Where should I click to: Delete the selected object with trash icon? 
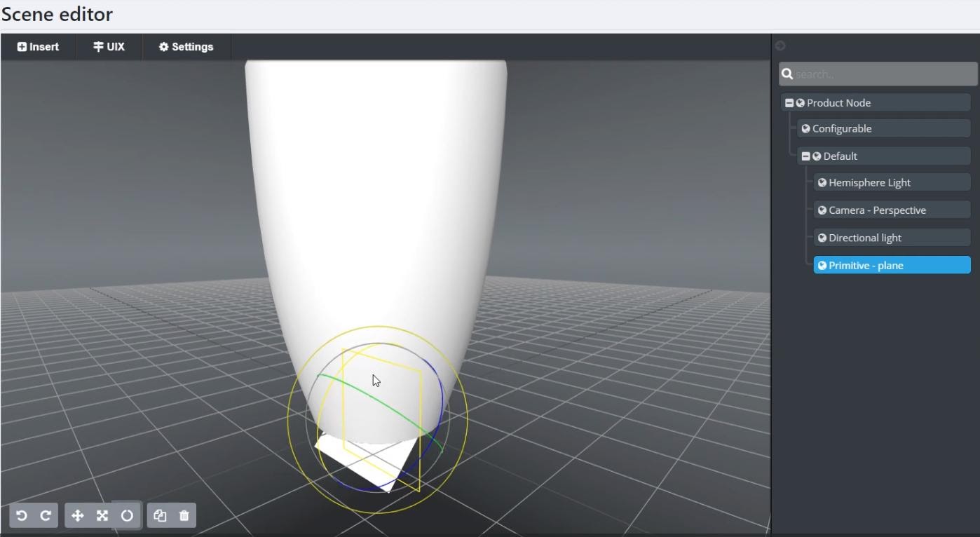tap(184, 516)
